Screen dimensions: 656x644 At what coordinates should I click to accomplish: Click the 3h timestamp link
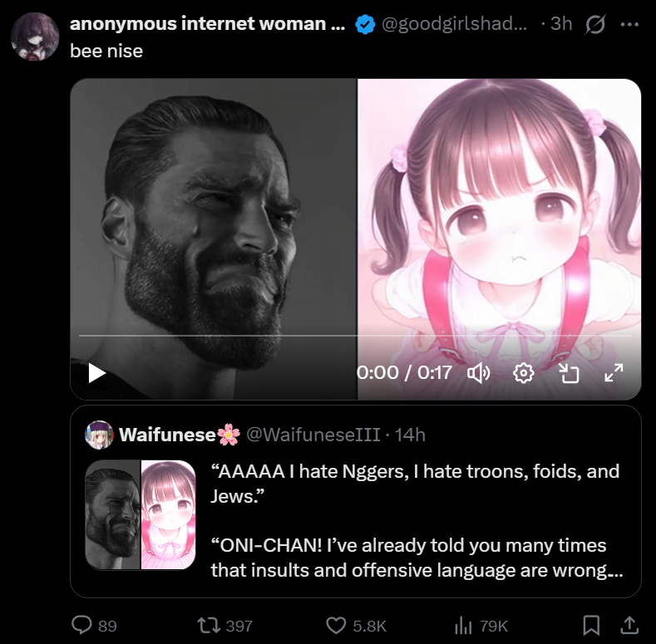point(561,23)
